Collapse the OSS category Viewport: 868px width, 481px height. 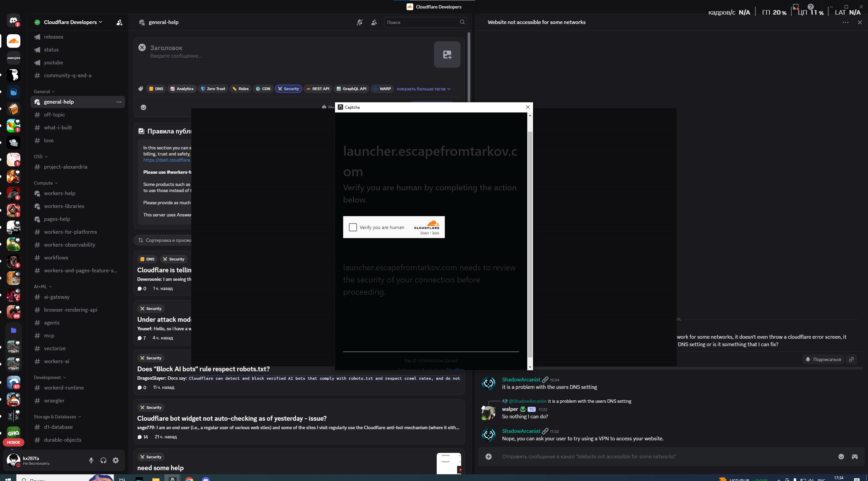(40, 156)
